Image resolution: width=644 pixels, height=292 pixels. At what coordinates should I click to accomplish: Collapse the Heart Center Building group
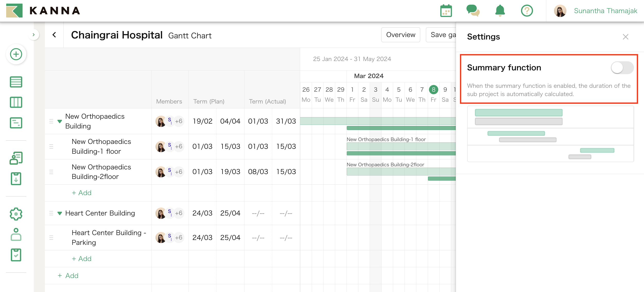[60, 213]
